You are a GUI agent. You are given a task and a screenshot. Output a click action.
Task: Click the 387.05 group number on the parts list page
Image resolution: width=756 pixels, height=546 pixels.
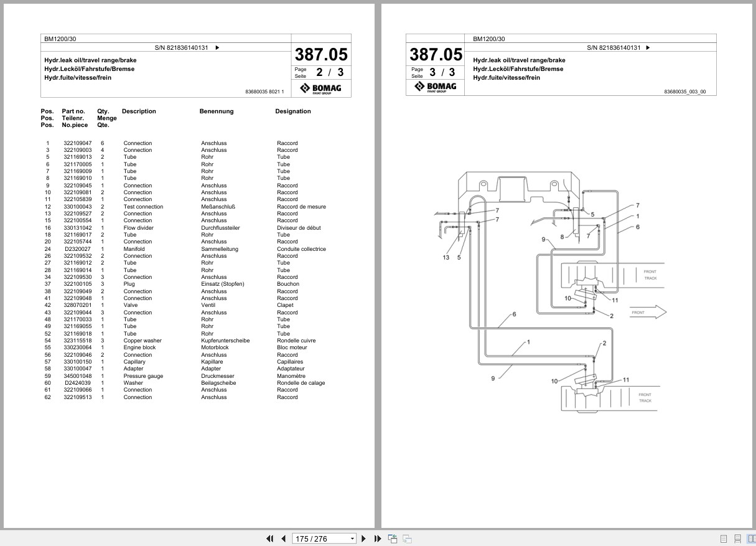click(x=321, y=54)
